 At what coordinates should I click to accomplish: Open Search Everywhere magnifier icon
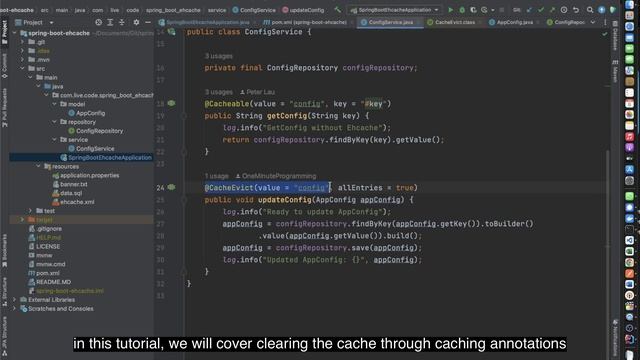pos(590,10)
